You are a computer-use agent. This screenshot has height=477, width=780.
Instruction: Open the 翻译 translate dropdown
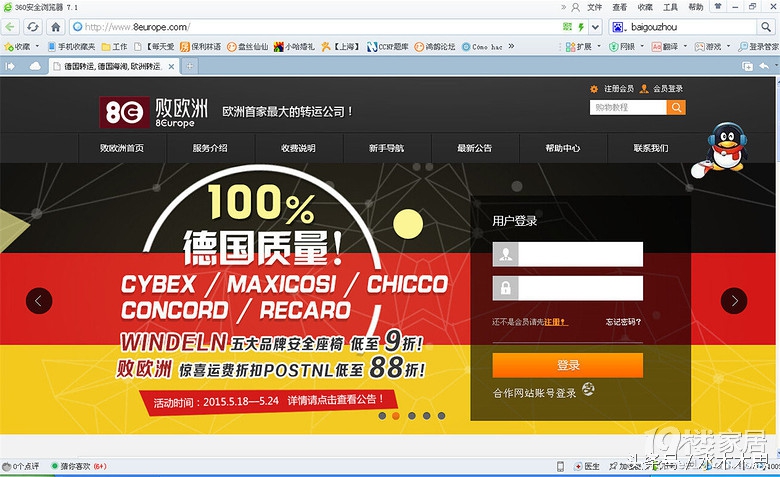click(x=670, y=47)
